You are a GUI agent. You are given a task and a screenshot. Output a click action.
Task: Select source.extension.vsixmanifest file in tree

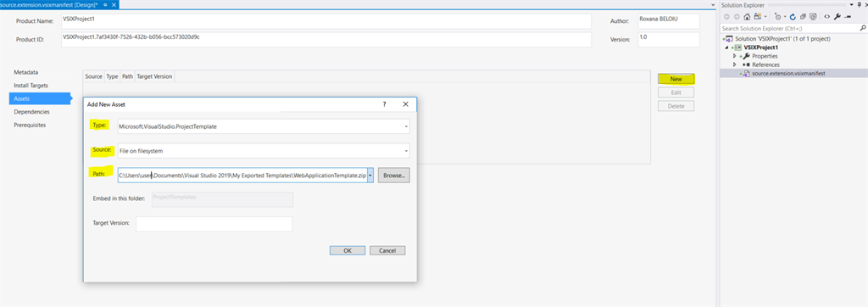[x=789, y=73]
